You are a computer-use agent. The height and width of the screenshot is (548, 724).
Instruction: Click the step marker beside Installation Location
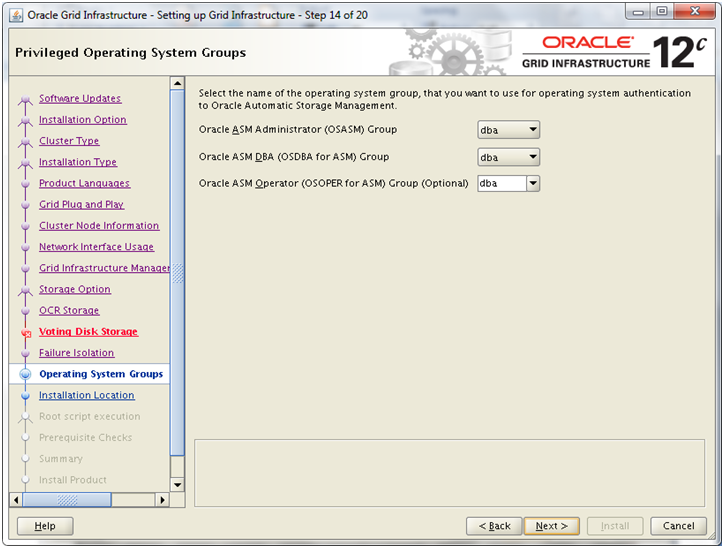25,396
